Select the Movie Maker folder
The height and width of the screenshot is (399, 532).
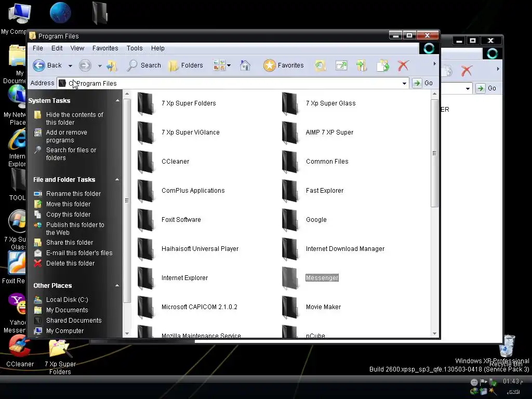[312, 307]
